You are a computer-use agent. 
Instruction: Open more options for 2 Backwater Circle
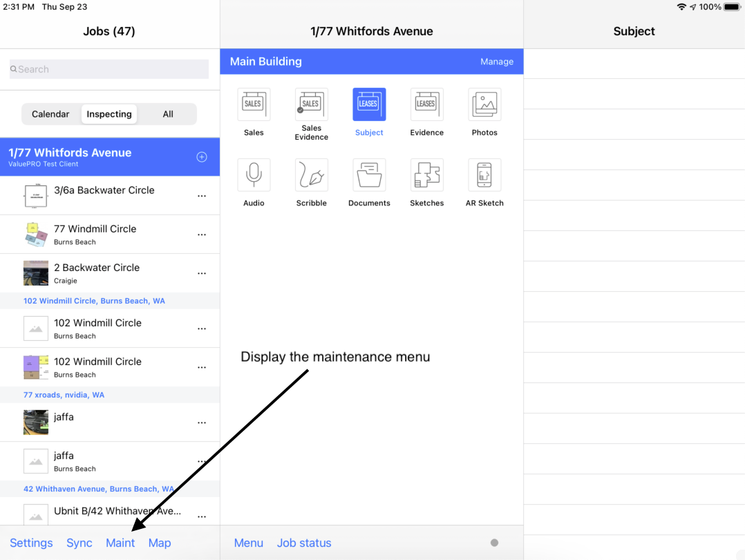(x=202, y=274)
